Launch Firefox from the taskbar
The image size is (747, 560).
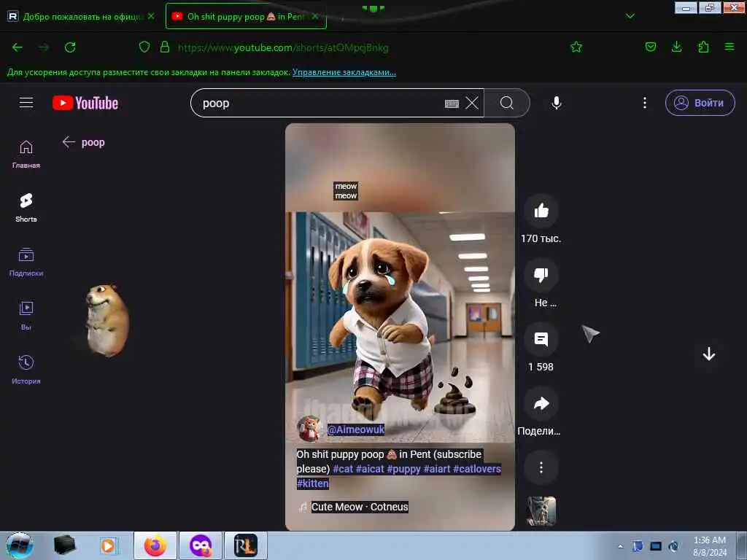click(x=155, y=545)
